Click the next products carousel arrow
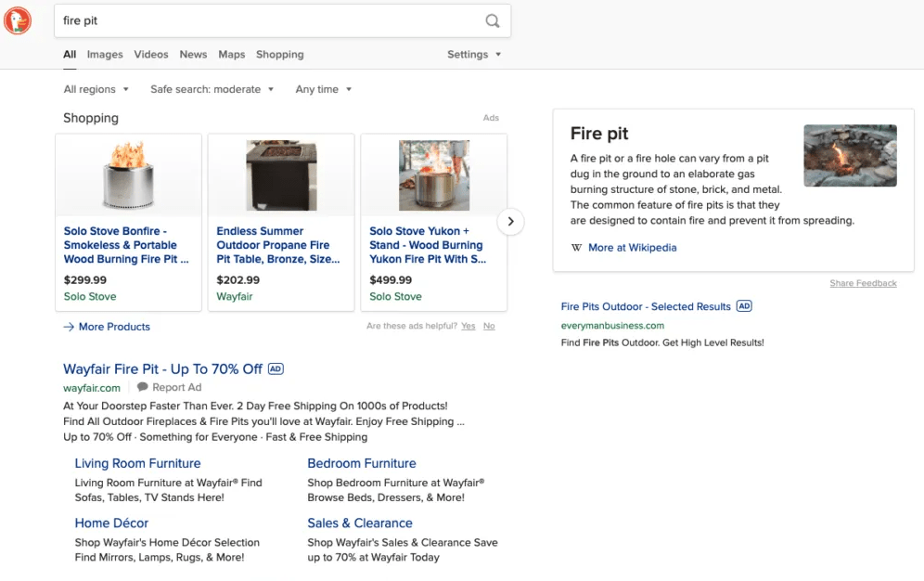The image size is (924, 581). pos(510,222)
